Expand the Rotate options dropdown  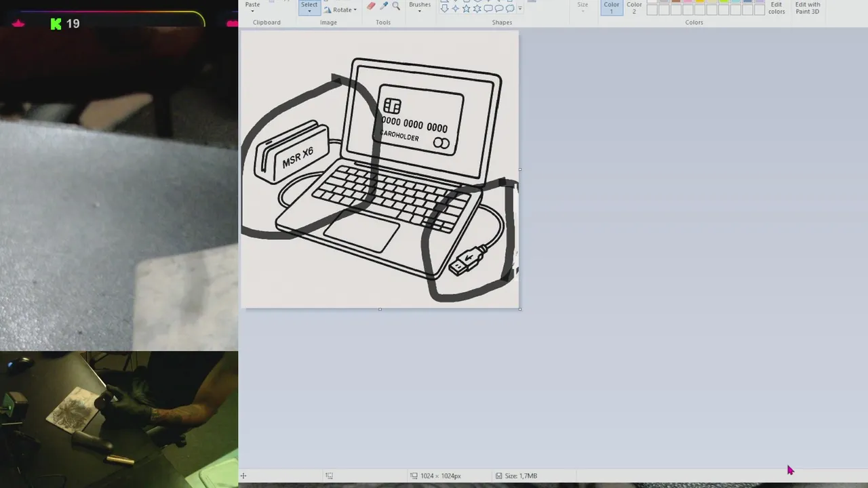[355, 9]
